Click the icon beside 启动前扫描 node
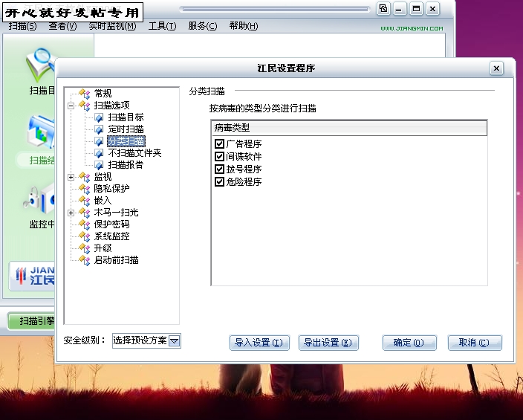The width and height of the screenshot is (523, 420). pos(85,260)
